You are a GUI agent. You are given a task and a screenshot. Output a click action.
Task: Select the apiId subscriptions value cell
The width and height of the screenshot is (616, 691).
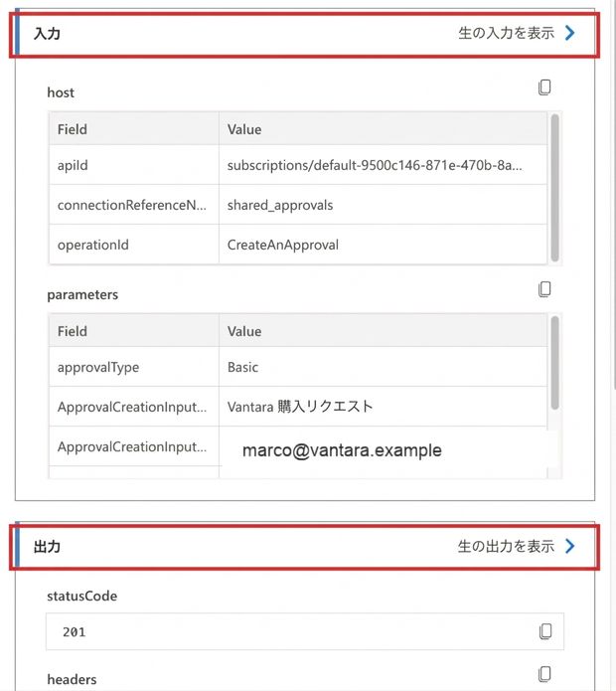tap(383, 165)
